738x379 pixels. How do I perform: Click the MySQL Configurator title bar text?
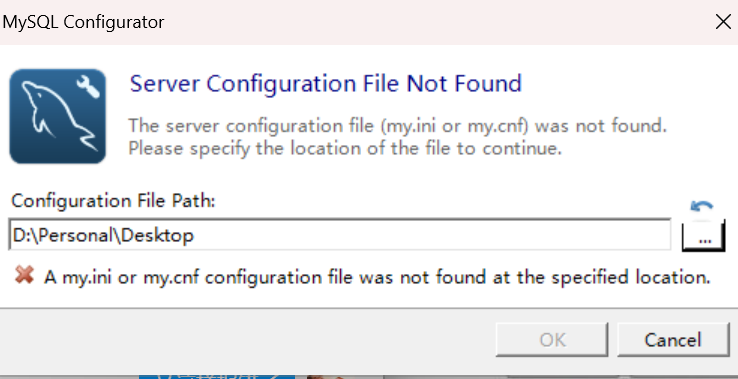click(83, 22)
